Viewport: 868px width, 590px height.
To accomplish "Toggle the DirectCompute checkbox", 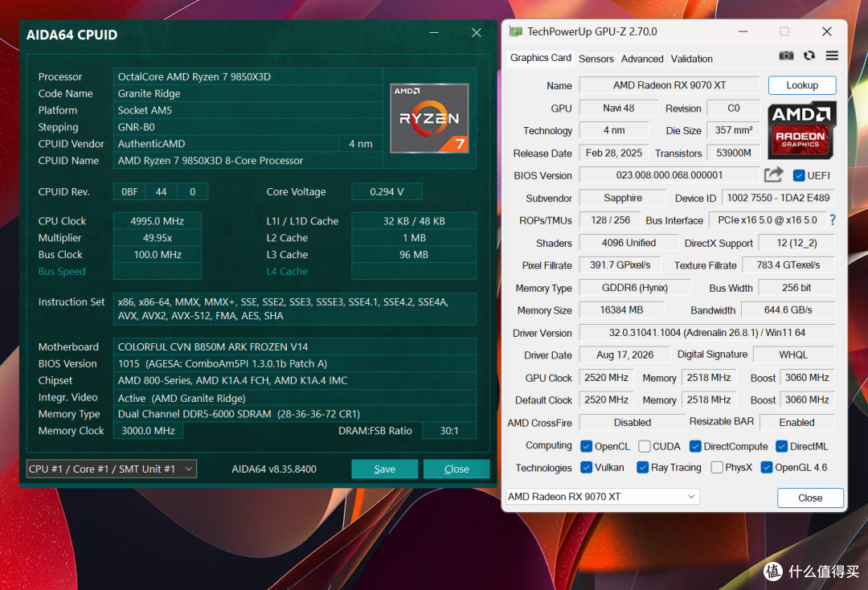I will point(696,446).
